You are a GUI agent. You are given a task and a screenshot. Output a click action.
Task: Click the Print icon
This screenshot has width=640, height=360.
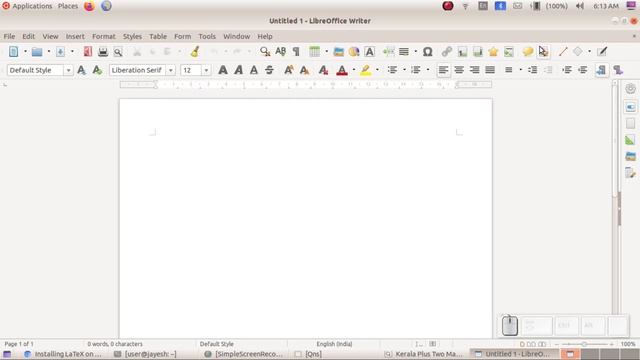coord(103,51)
